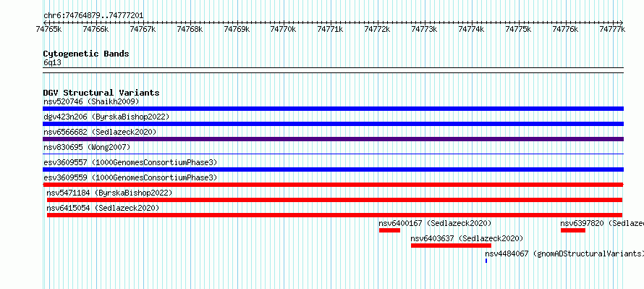Click the 74777k ruler tick label

(612, 29)
